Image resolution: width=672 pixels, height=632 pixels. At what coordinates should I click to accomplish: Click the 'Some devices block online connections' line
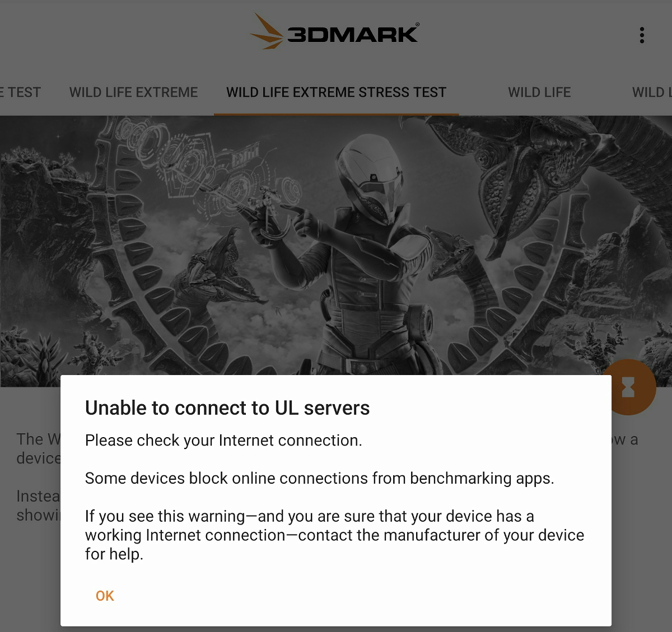[x=319, y=479]
